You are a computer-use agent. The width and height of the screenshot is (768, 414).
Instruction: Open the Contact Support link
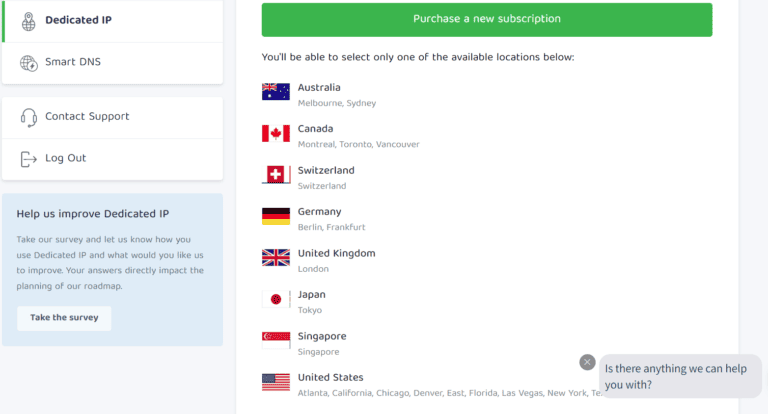point(87,117)
